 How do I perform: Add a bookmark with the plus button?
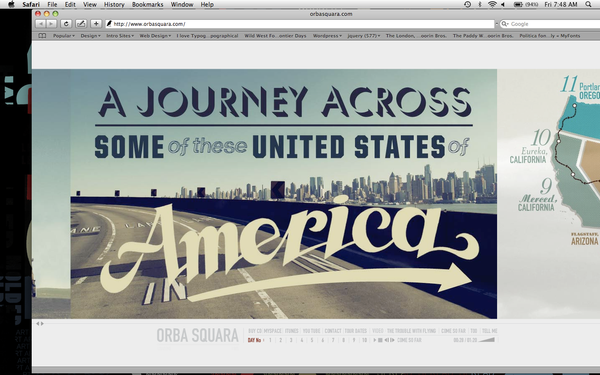(96, 24)
